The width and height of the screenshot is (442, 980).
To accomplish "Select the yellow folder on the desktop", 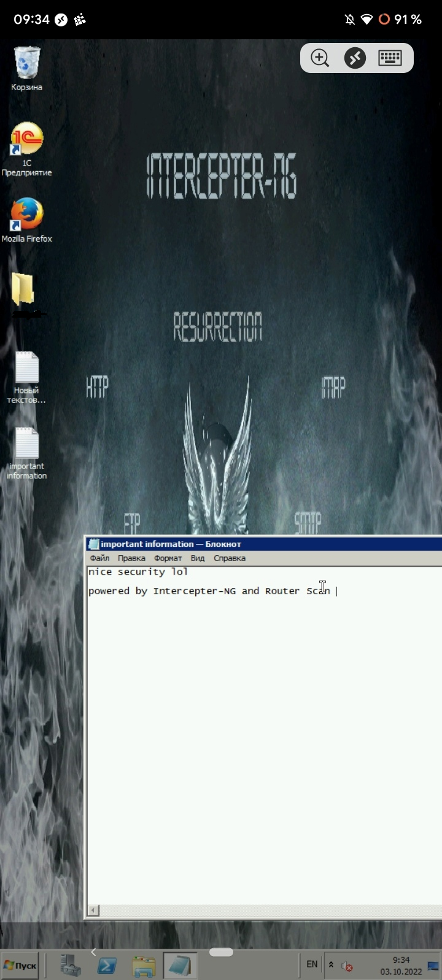I will (x=23, y=289).
